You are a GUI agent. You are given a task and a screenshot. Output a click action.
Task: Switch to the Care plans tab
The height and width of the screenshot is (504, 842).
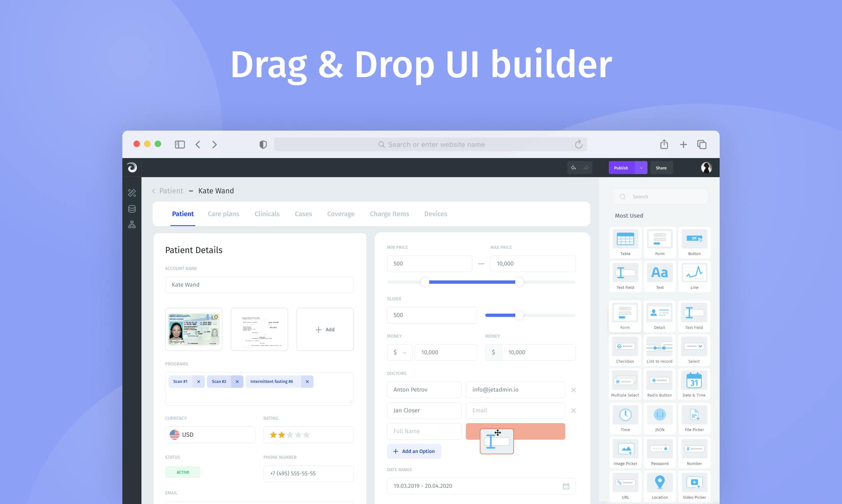coord(224,214)
